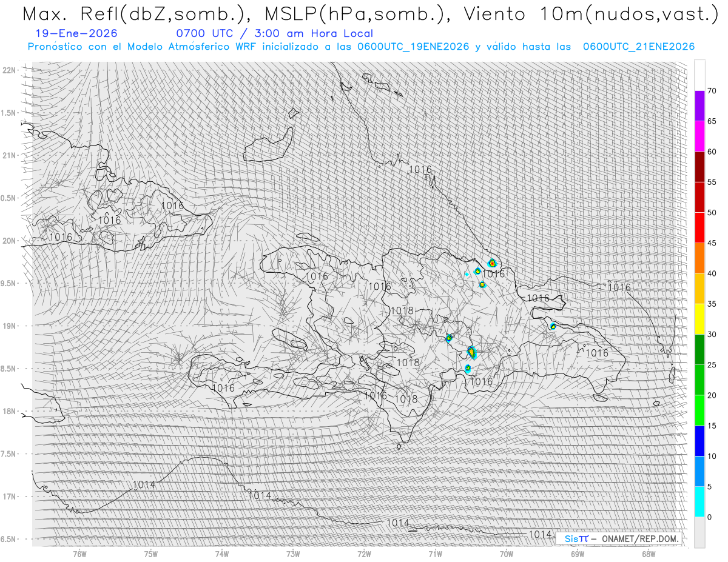Click the '18N' latitude axis label
Image resolution: width=728 pixels, height=562 pixels.
click(x=10, y=411)
